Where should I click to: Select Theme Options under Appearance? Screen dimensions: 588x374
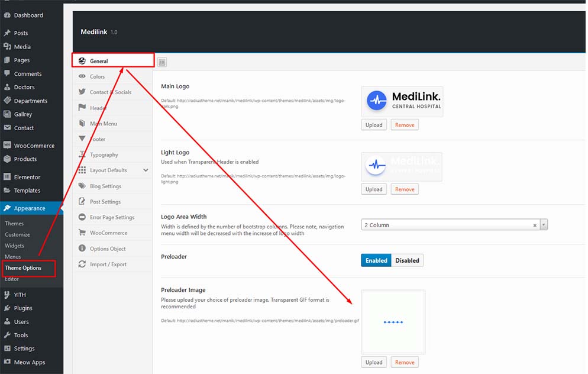[23, 268]
